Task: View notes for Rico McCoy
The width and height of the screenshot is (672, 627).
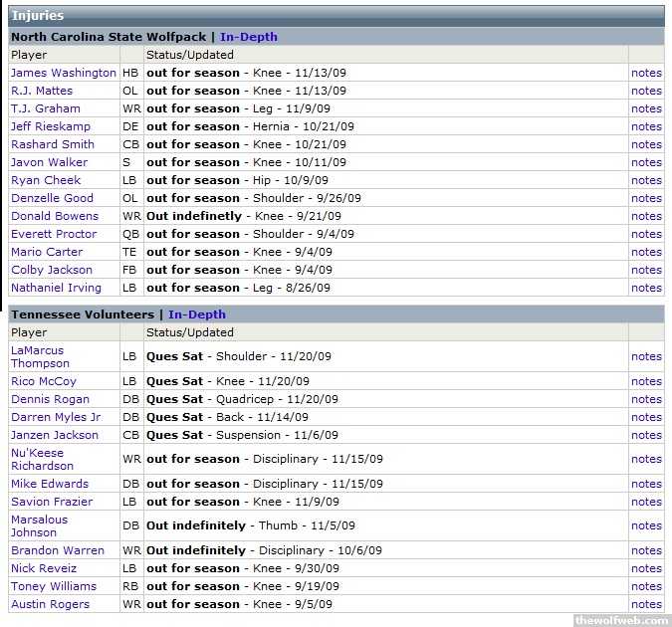Action: pos(645,381)
